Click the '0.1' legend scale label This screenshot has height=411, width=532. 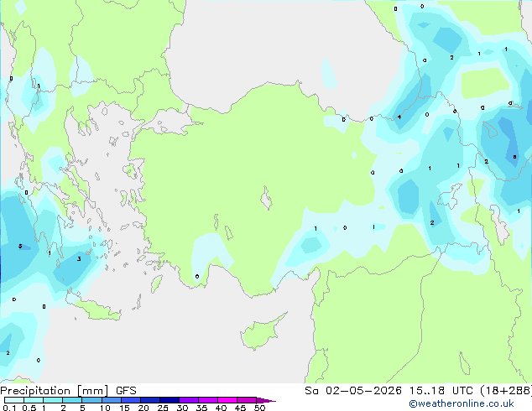click(9, 408)
